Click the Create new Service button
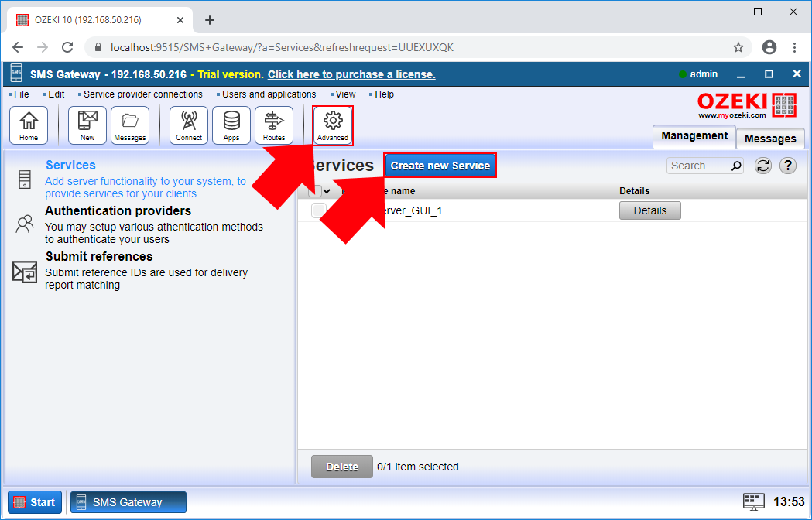This screenshot has width=812, height=520. click(x=440, y=166)
